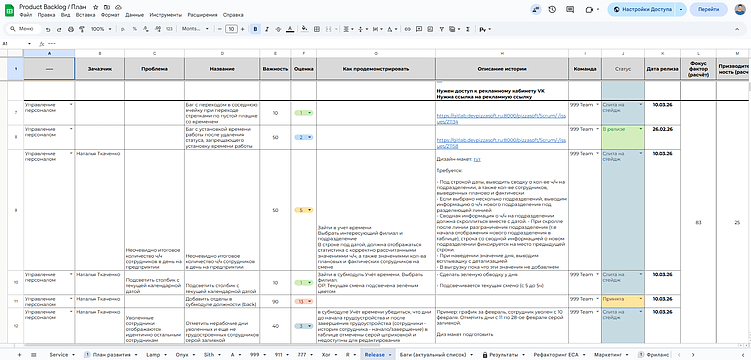
Task: Open the functions sigma menu
Action: tap(467, 29)
